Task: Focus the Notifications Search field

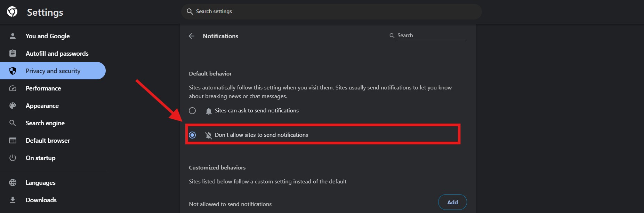Action: [432, 35]
